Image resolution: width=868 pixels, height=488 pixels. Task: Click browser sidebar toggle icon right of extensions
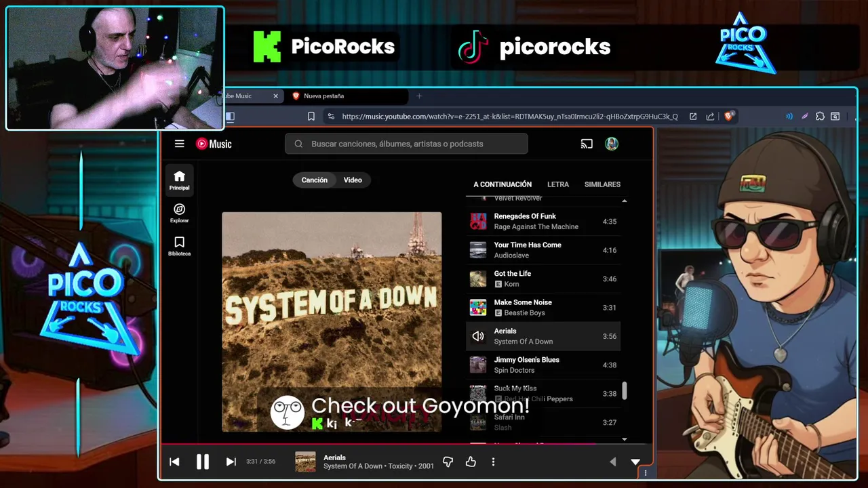835,117
